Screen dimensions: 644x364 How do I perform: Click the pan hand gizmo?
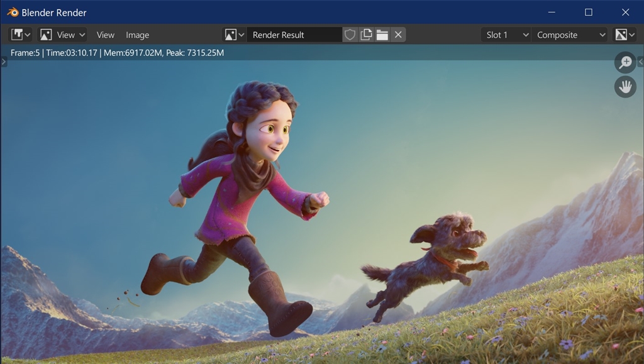click(625, 87)
